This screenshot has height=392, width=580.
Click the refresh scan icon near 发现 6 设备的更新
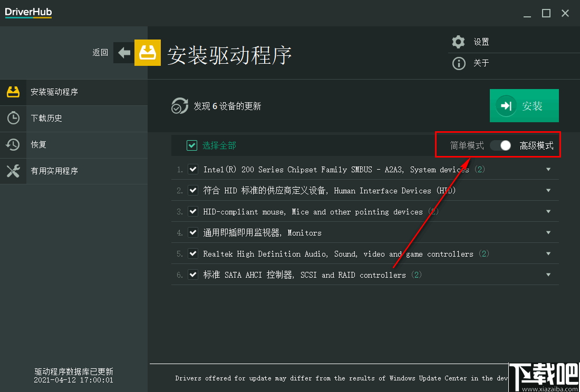[x=180, y=105]
